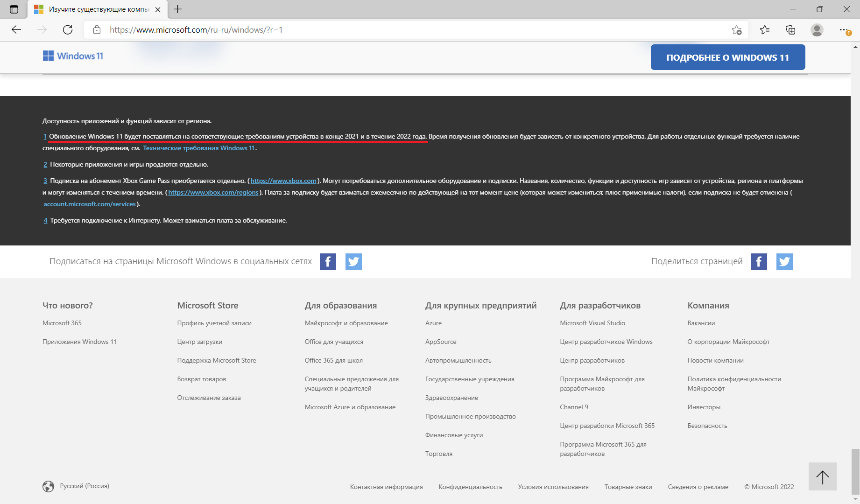Open Новости компании link
The image size is (860, 504).
coord(716,360)
